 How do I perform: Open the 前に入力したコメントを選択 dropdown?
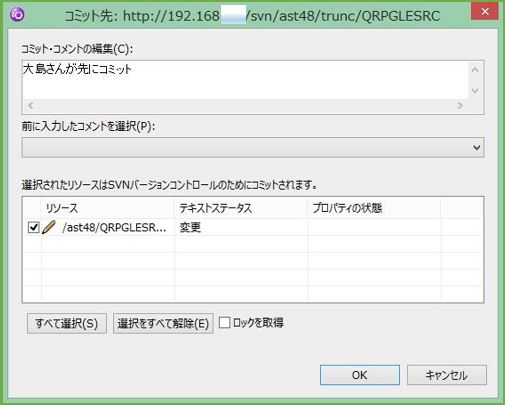253,147
